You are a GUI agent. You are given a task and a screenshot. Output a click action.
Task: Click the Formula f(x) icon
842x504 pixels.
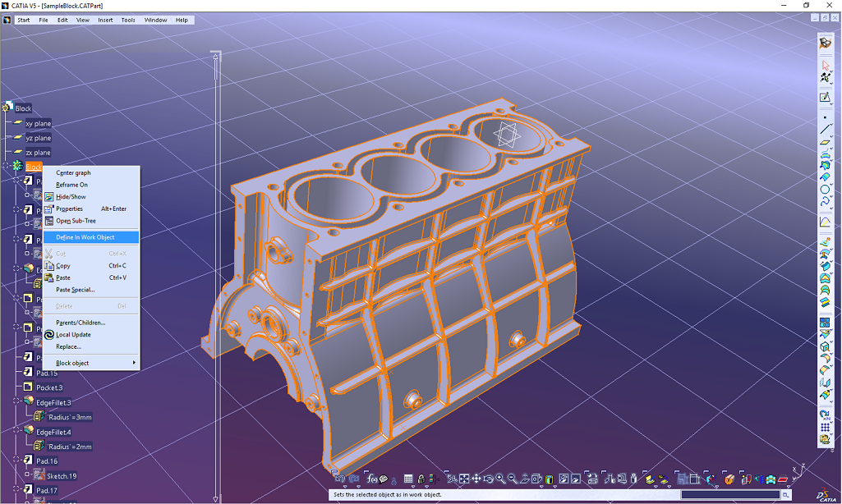tap(375, 479)
